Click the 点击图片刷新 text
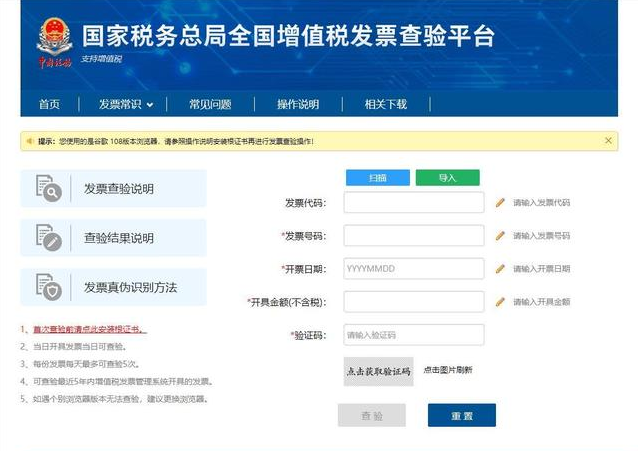Viewport: 638px width, 451px height. [x=448, y=370]
